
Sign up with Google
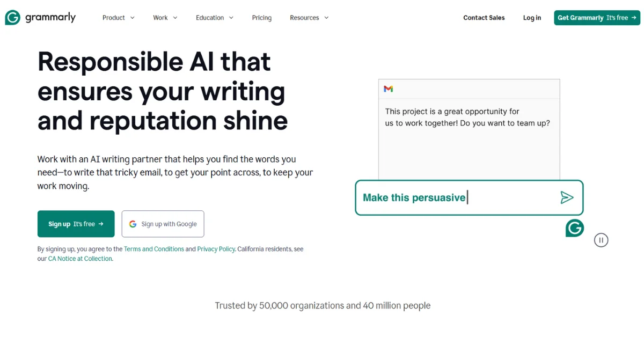[x=163, y=224]
